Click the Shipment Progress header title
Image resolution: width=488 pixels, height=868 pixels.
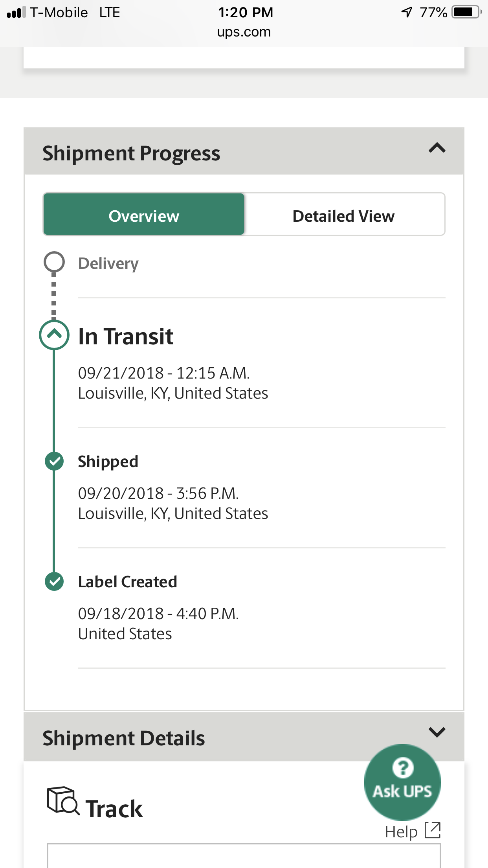(x=131, y=153)
